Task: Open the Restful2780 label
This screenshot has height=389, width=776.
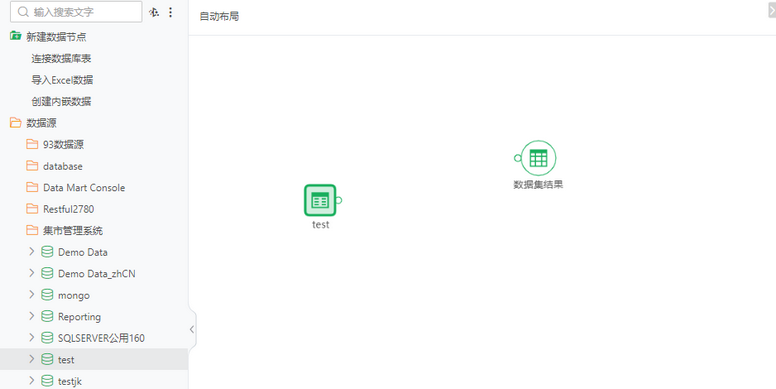Action: [x=68, y=209]
